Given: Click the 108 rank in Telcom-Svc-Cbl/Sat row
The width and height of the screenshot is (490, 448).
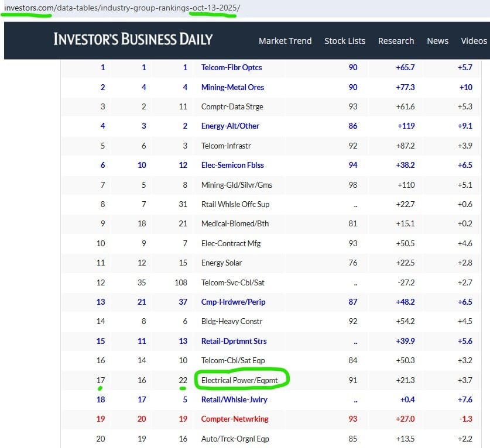Looking at the screenshot, I should pos(181,282).
